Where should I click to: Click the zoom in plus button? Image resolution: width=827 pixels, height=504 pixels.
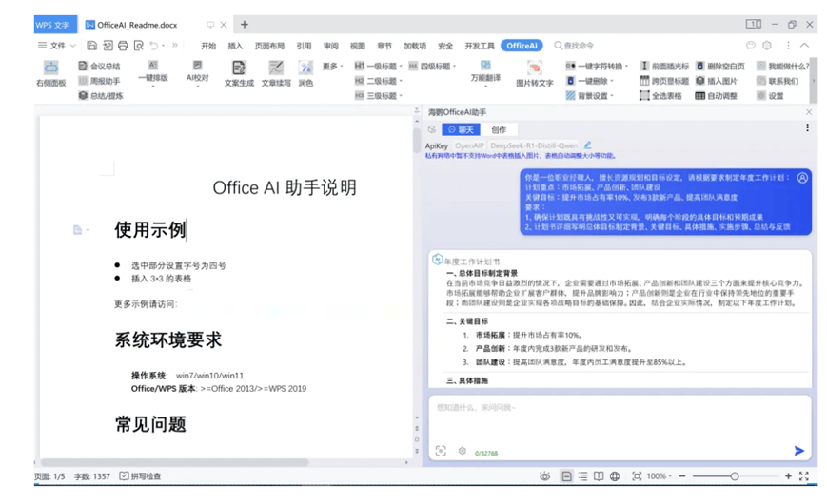pos(788,476)
